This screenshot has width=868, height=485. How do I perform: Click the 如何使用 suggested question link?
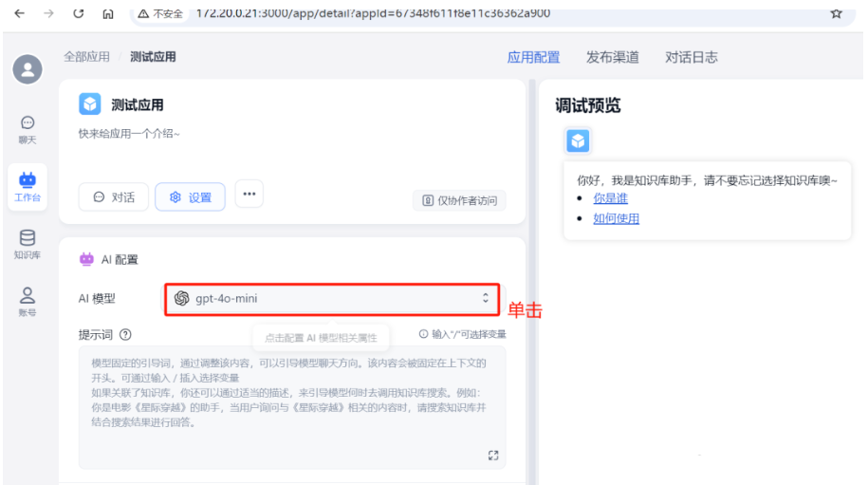click(x=616, y=218)
